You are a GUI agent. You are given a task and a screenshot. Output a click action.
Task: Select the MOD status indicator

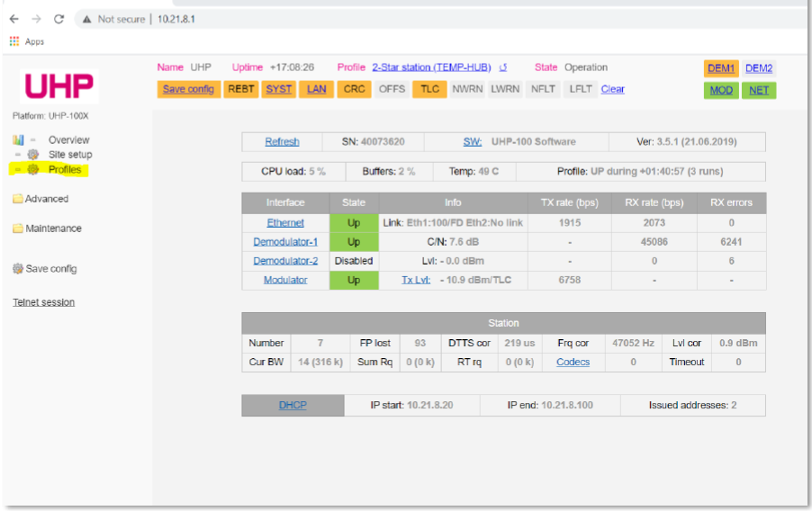[721, 90]
